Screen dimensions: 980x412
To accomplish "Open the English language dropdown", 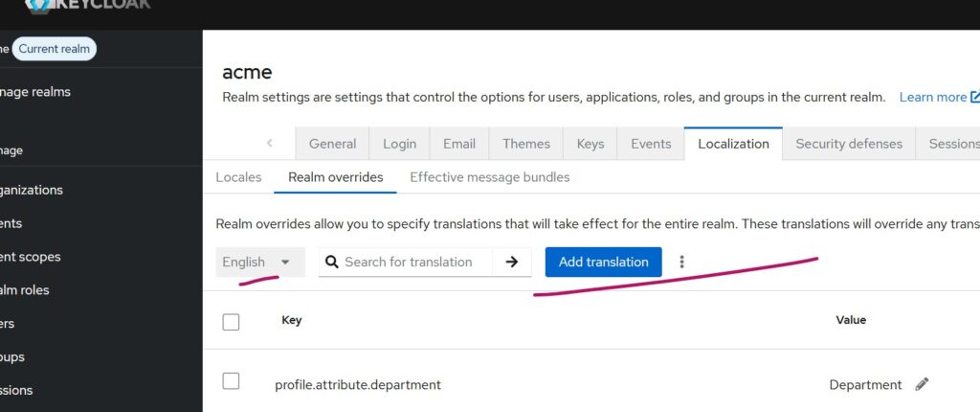I will click(259, 262).
